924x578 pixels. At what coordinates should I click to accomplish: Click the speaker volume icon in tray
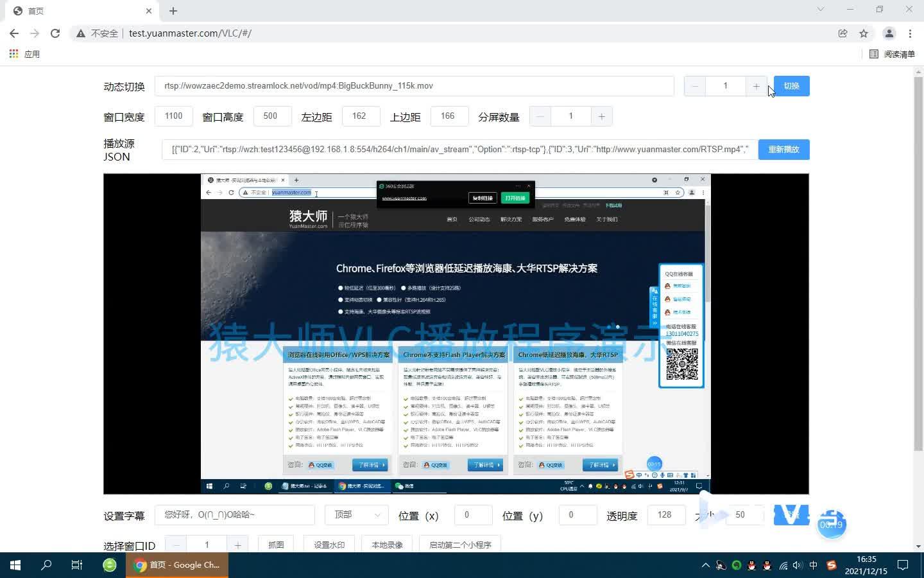pyautogui.click(x=796, y=566)
